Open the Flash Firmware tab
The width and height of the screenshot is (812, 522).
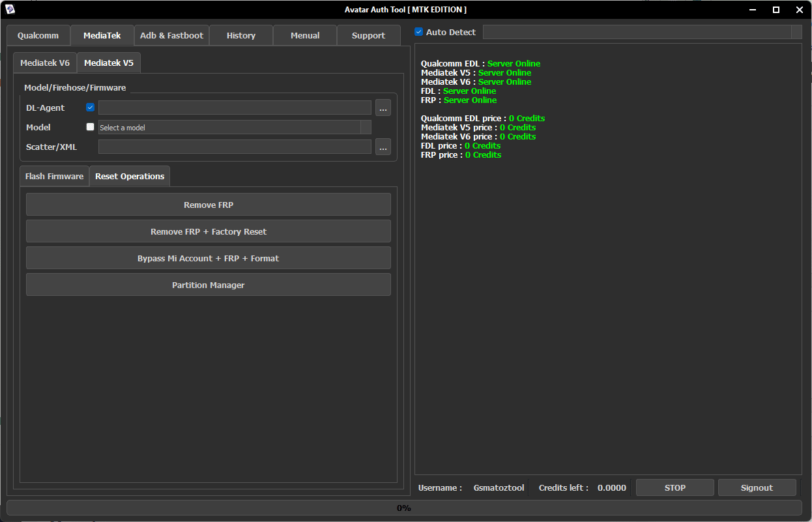(x=54, y=175)
